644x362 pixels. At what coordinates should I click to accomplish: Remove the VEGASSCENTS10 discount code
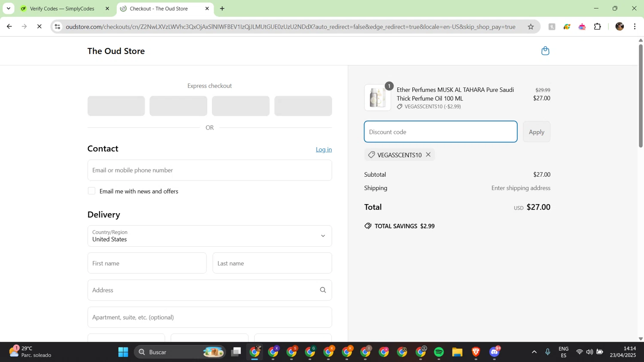[x=428, y=155]
